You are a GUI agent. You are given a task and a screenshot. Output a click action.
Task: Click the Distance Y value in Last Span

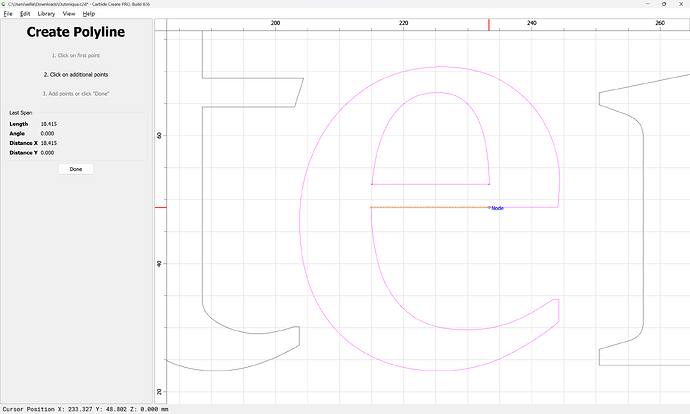click(x=47, y=153)
